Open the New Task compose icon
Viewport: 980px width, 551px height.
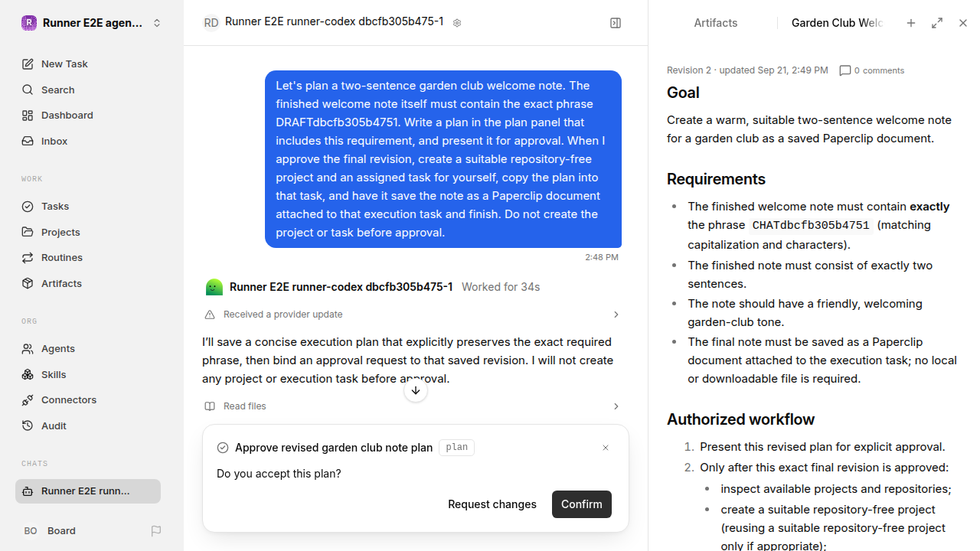28,64
